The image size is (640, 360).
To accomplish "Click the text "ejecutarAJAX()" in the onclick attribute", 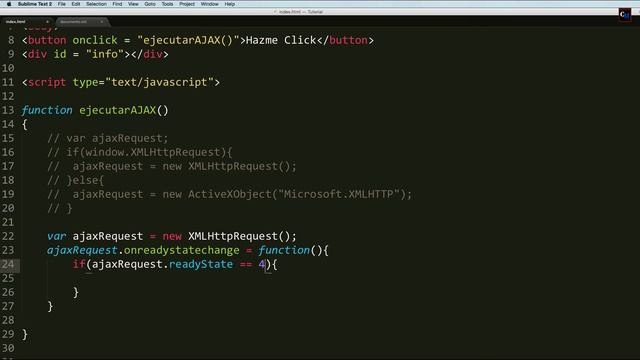I will (188, 40).
